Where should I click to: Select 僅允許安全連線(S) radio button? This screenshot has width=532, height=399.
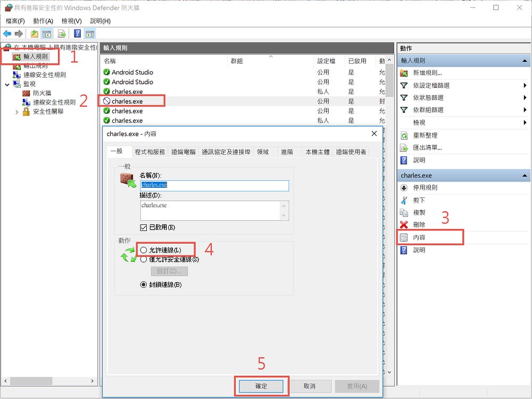coord(144,260)
